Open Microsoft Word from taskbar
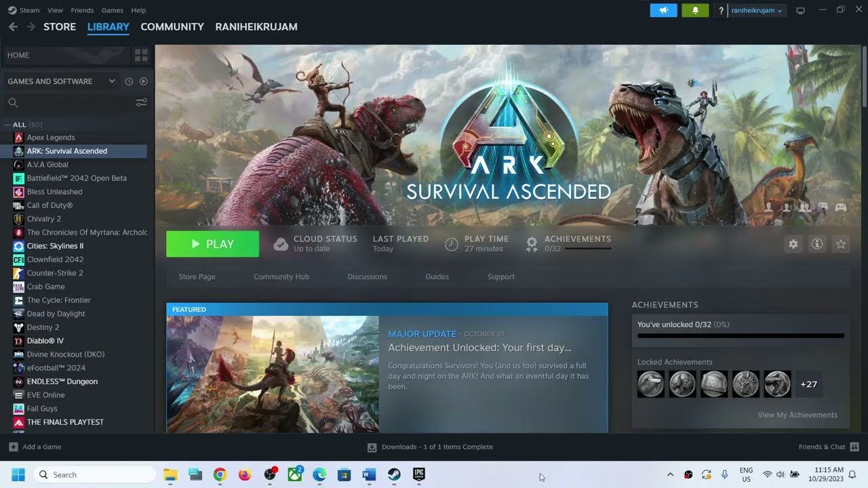The image size is (868, 488). 369,474
